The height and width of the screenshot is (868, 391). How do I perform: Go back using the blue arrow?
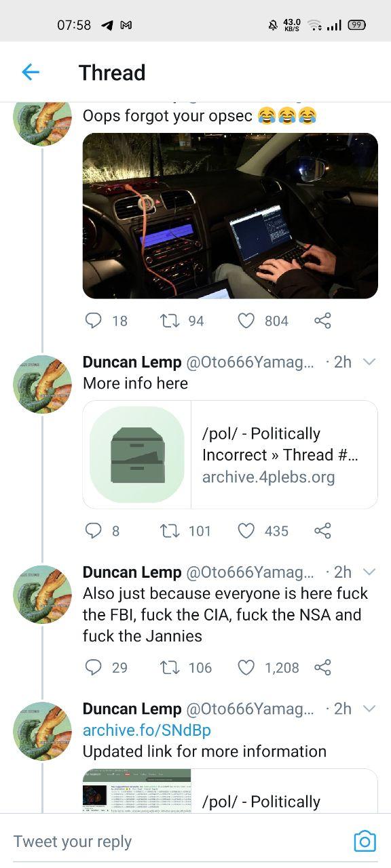[31, 72]
